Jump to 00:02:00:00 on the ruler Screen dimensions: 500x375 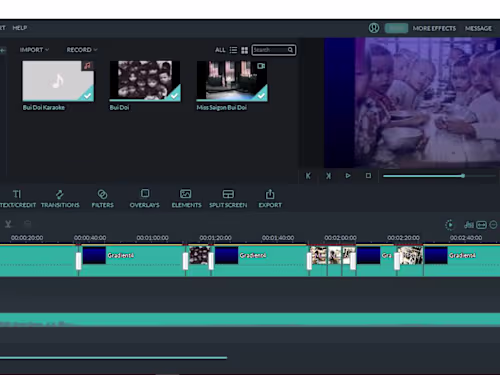[340, 238]
